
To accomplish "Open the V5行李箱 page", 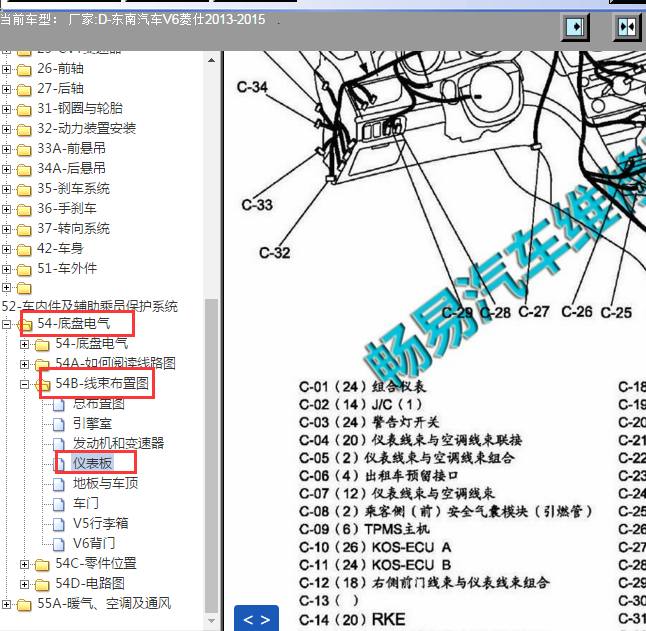I will click(x=101, y=523).
